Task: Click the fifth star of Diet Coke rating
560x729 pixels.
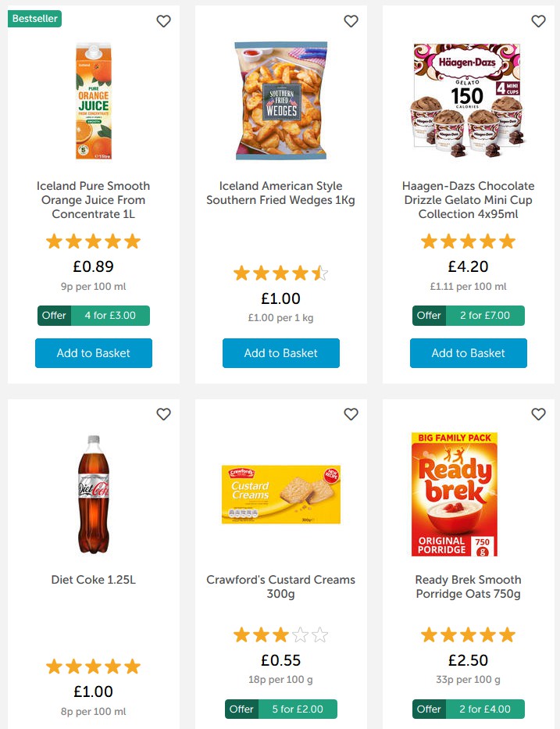Action: (134, 666)
